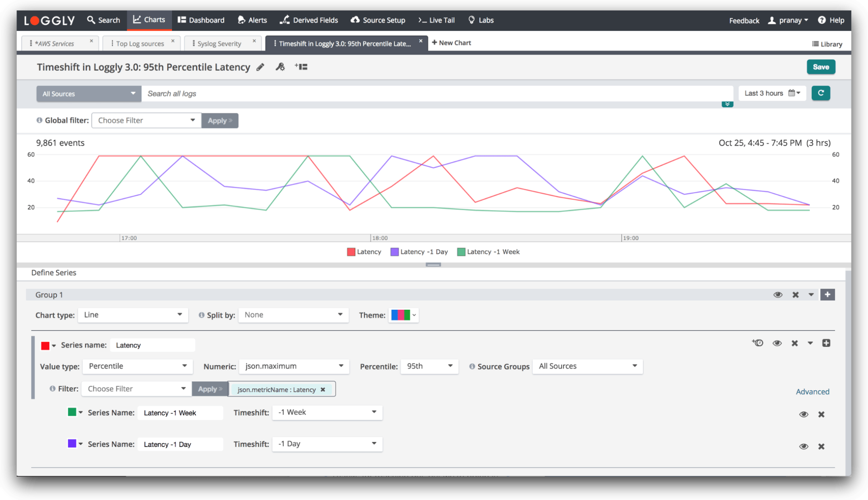Image resolution: width=868 pixels, height=500 pixels.
Task: Hide the Latency -1 Day series
Action: (804, 446)
